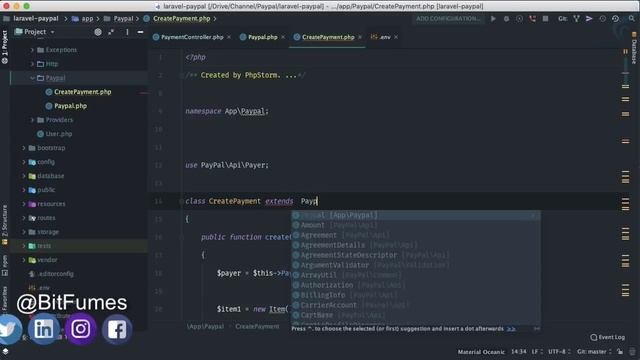Click the Material Oceanic theme status

click(481, 351)
